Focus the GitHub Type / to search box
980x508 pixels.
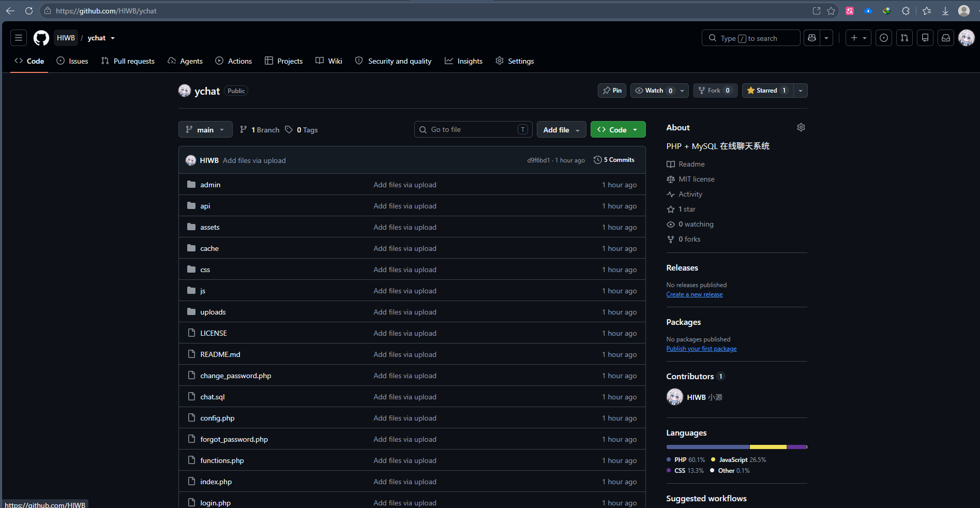[x=751, y=38]
